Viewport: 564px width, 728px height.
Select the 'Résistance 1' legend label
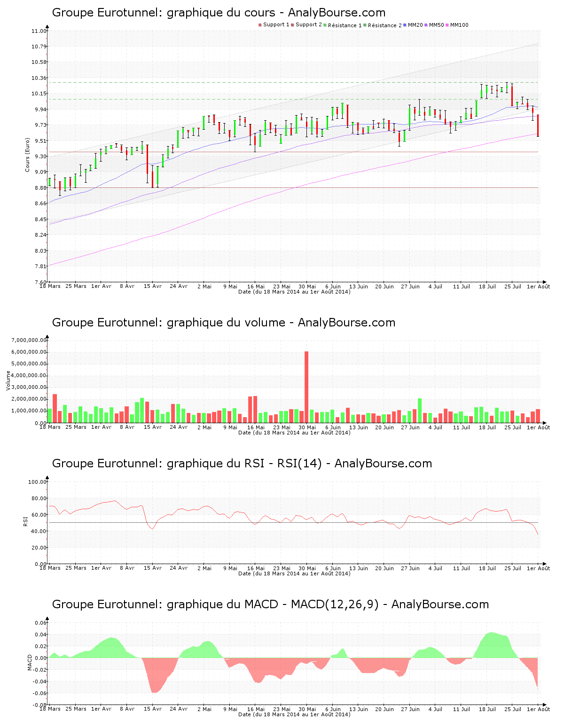(x=345, y=25)
